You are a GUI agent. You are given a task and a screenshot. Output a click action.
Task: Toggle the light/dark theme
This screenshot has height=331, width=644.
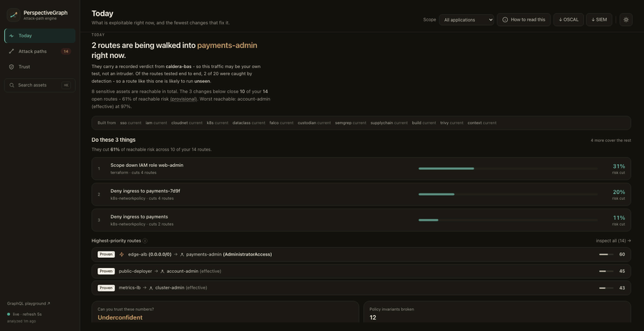(626, 20)
